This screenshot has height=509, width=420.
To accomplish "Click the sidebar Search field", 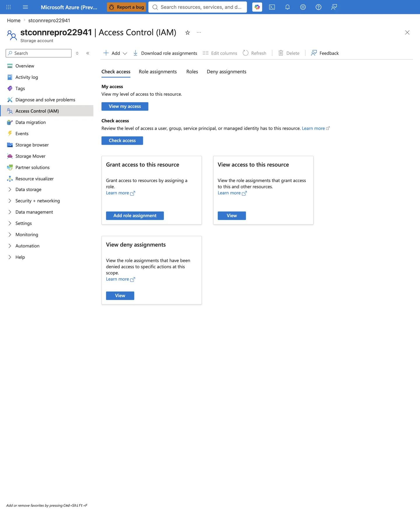I will pyautogui.click(x=38, y=53).
